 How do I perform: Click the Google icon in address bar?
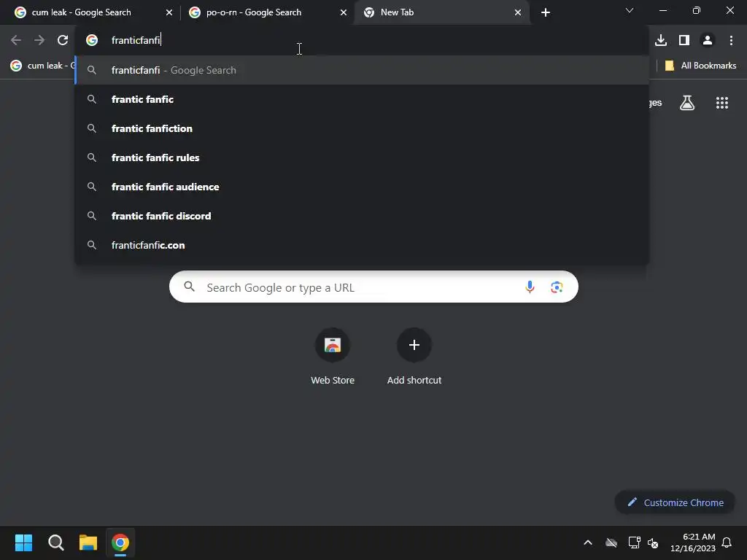coord(92,41)
